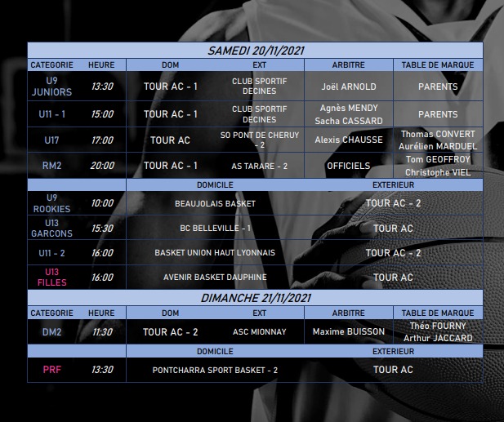Click the 'DIMANCHE 21/11/2021' header

(256, 299)
